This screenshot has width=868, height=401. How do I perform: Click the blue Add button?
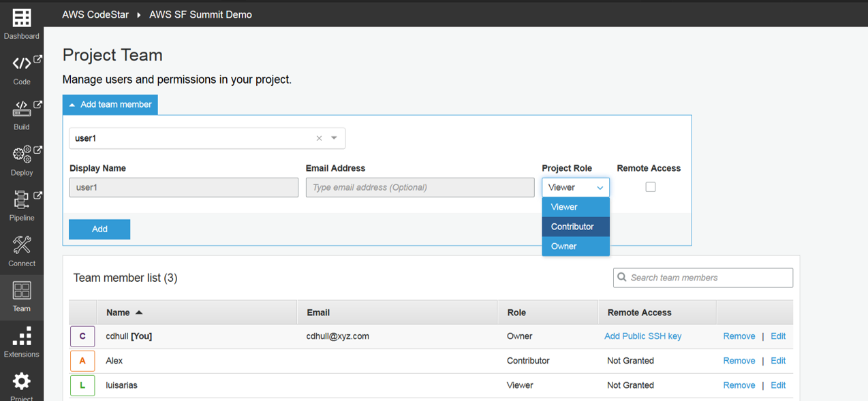point(99,229)
